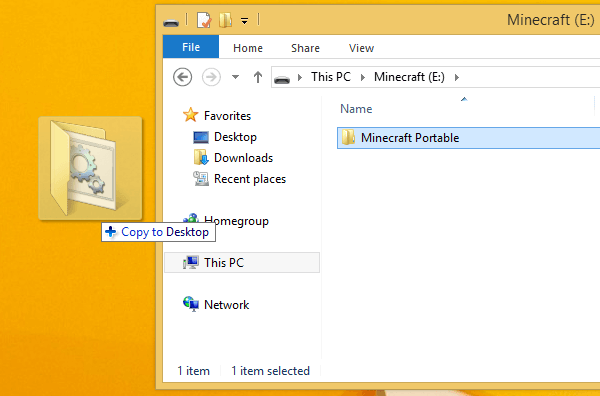600x396 pixels.
Task: Open the File menu tab
Action: 191,47
